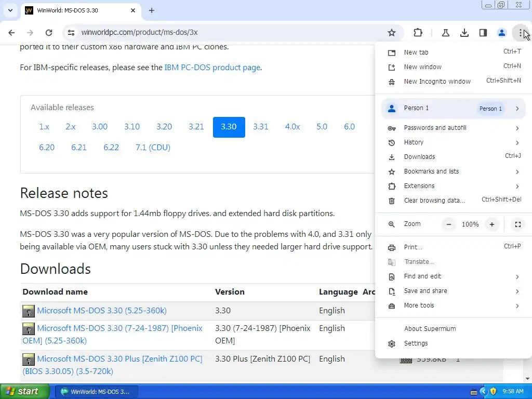532x399 pixels.
Task: Expand More tools submenu
Action: click(x=453, y=305)
